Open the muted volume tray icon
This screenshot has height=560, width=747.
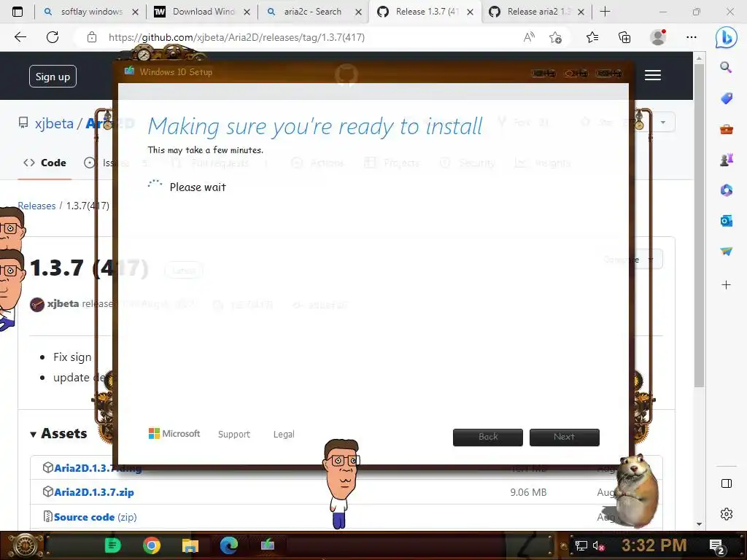(598, 545)
